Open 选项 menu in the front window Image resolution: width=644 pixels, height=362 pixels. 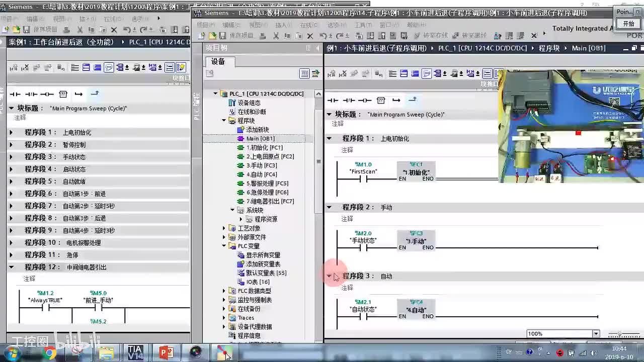pyautogui.click(x=336, y=25)
